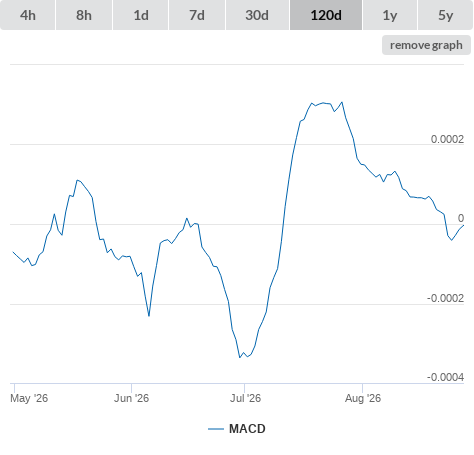
Task: Click the Jul '26 axis tick label
Action: [x=245, y=398]
